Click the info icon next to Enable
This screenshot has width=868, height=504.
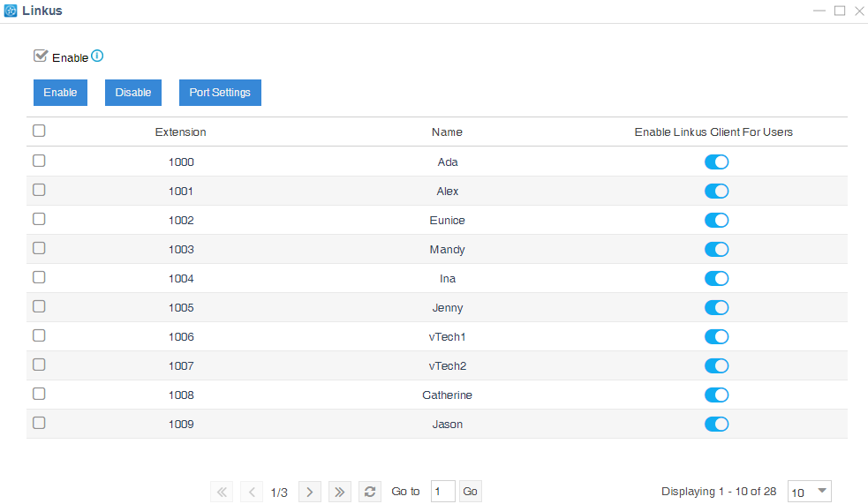point(97,56)
